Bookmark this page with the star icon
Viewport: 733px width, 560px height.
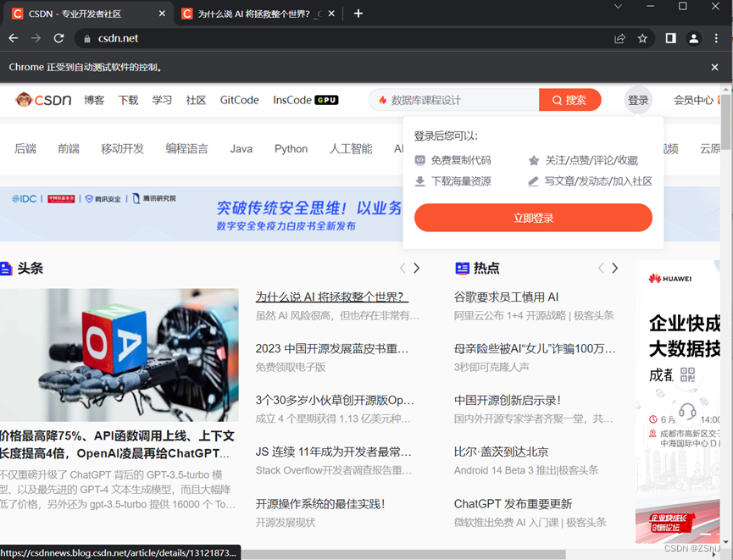[x=643, y=38]
